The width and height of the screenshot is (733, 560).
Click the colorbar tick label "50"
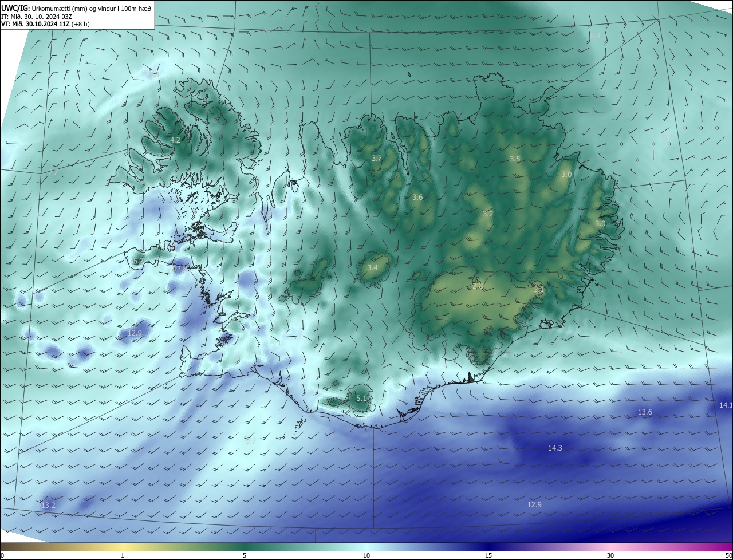click(728, 555)
